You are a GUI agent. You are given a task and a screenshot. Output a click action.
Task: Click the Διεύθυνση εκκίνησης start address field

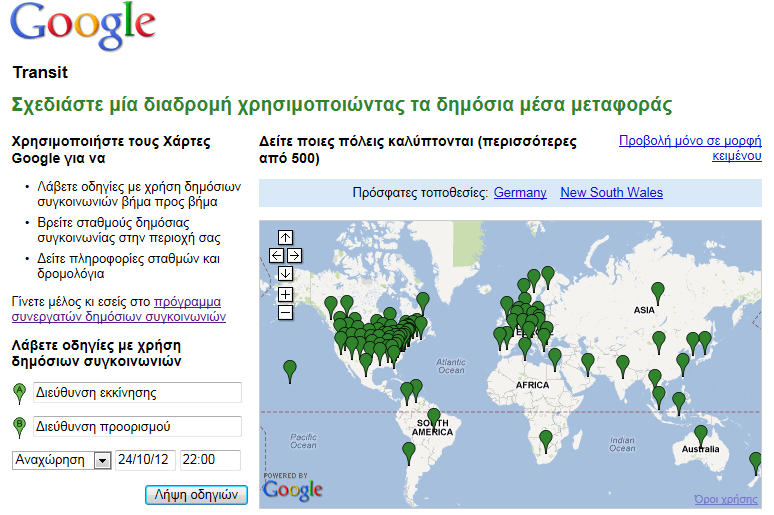click(x=137, y=393)
